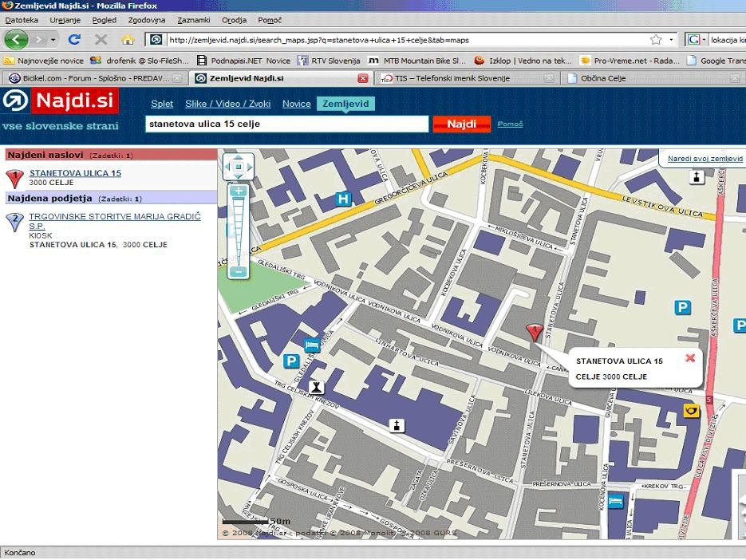Pan the map right with the arrow control
The height and width of the screenshot is (560, 746).
click(249, 167)
